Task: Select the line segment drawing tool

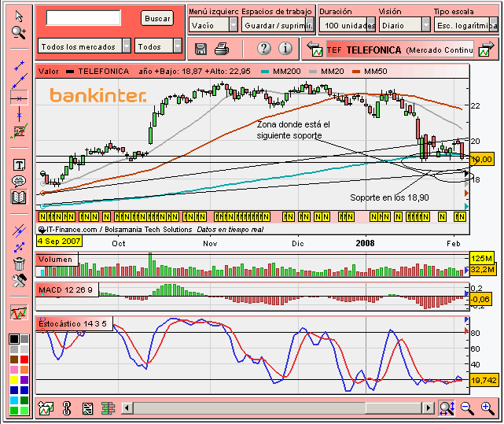Action: [x=20, y=65]
